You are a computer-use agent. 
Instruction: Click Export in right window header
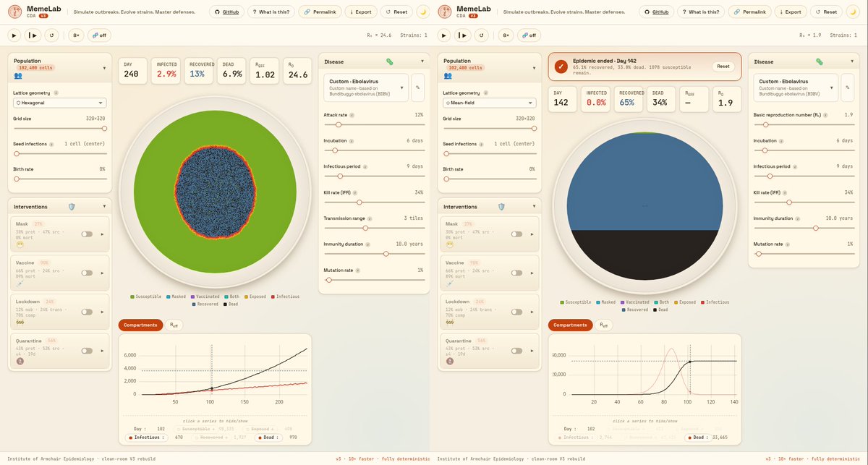coord(789,12)
